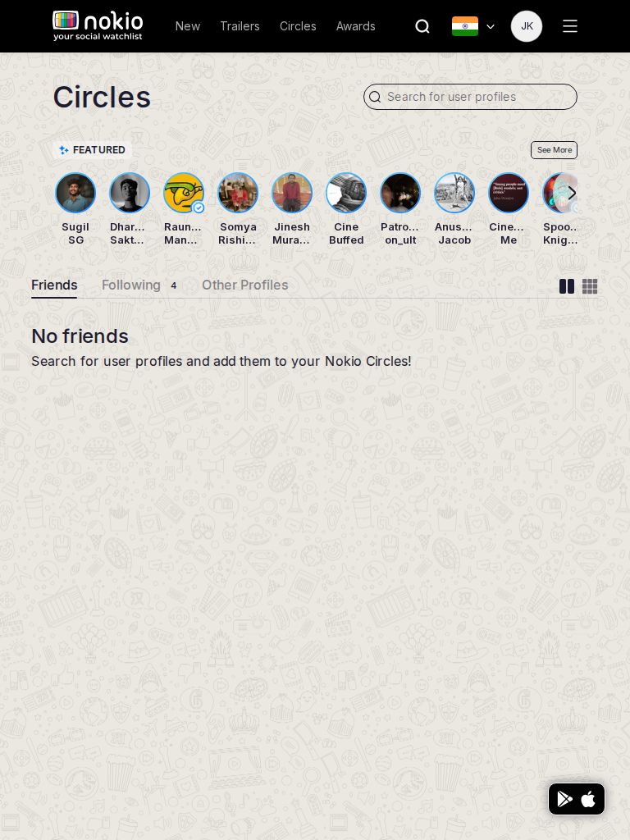The image size is (630, 840).
Task: Open the JK profile avatar
Action: click(527, 26)
